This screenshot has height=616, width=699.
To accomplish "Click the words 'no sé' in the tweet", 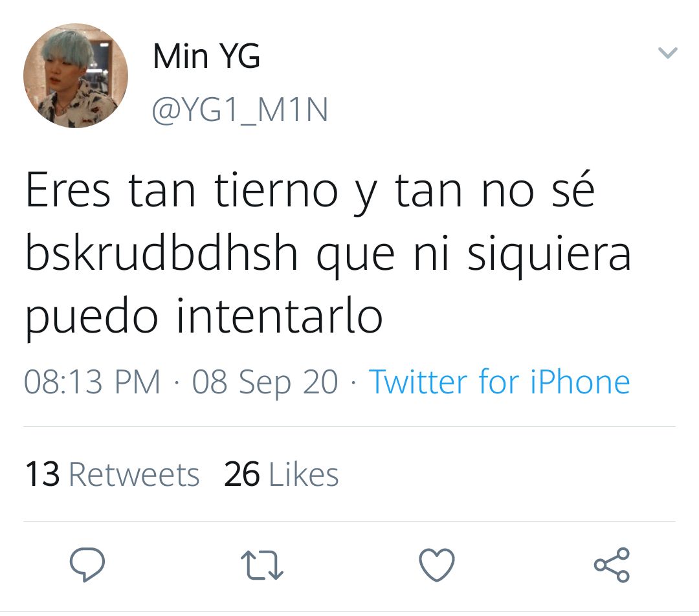I will click(x=538, y=190).
